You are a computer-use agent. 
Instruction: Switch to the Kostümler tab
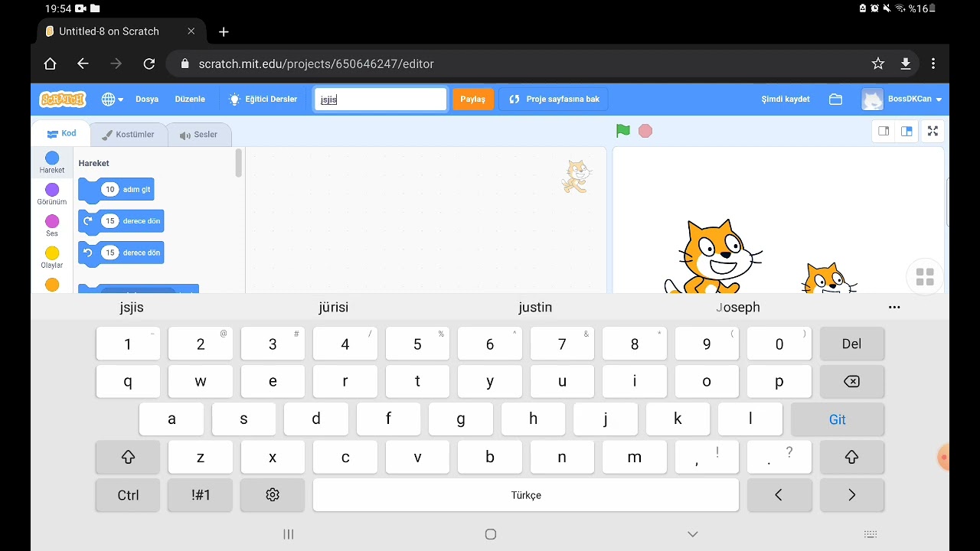[x=129, y=135]
